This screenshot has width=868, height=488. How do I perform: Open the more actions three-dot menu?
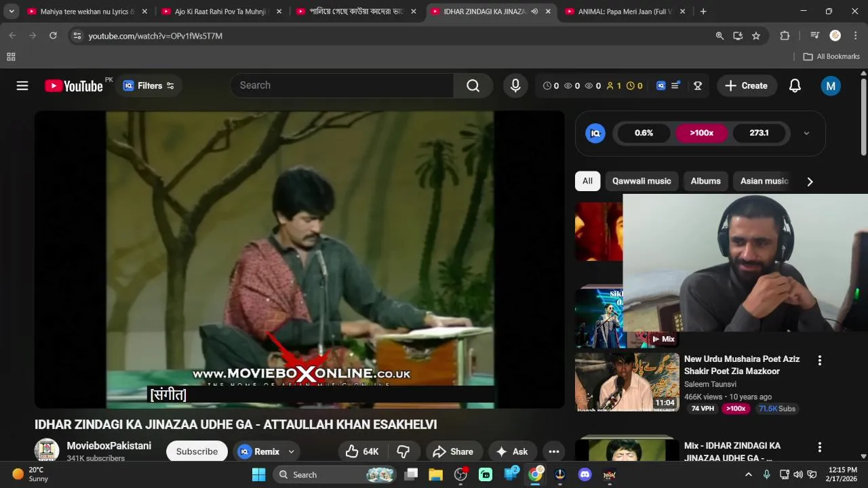tap(554, 451)
